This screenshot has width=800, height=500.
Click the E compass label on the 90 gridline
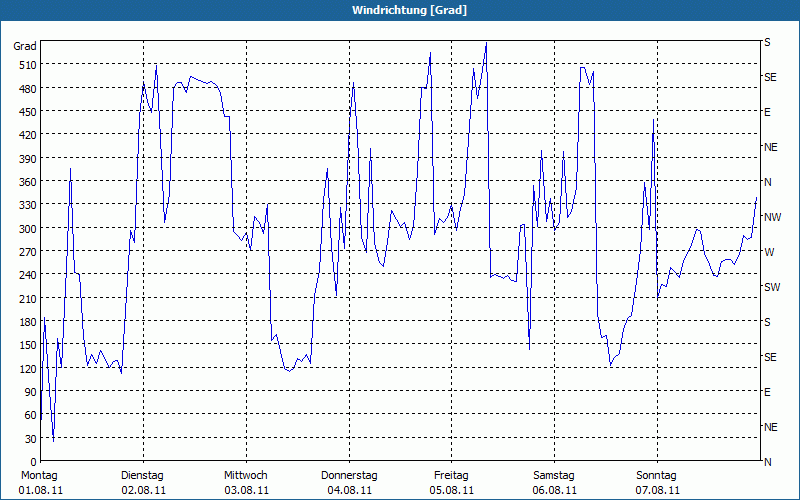(x=767, y=392)
